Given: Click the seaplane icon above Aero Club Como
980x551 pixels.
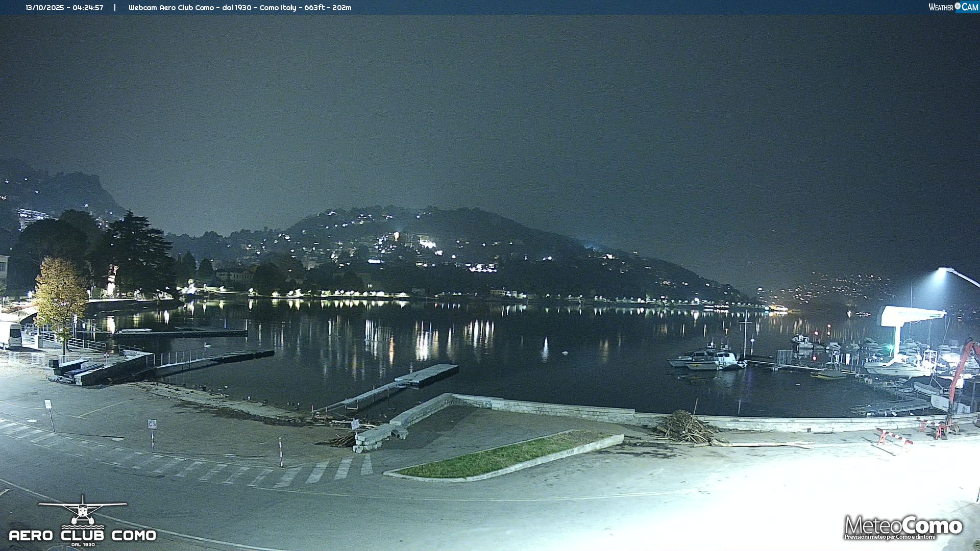Looking at the screenshot, I should [82, 509].
